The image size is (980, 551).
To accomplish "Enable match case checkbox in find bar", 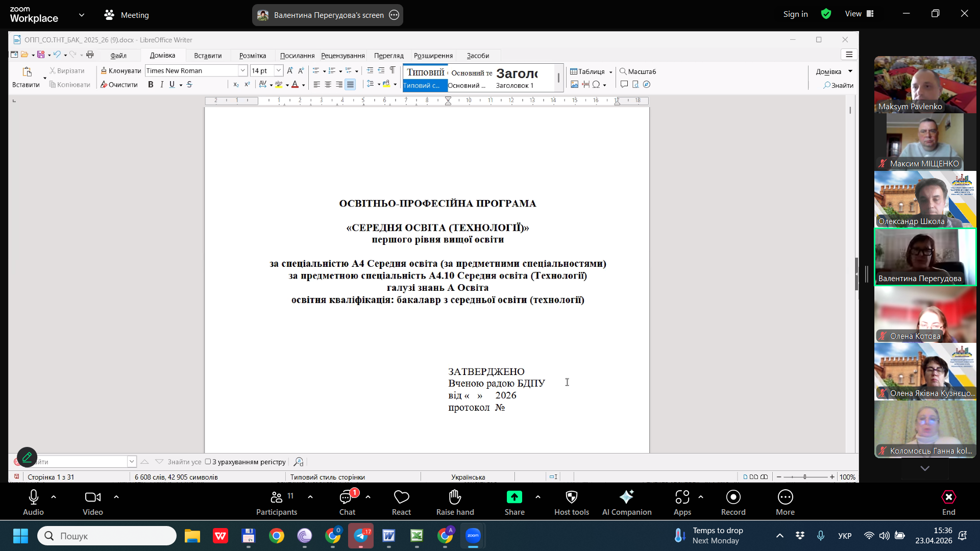I will click(x=208, y=462).
